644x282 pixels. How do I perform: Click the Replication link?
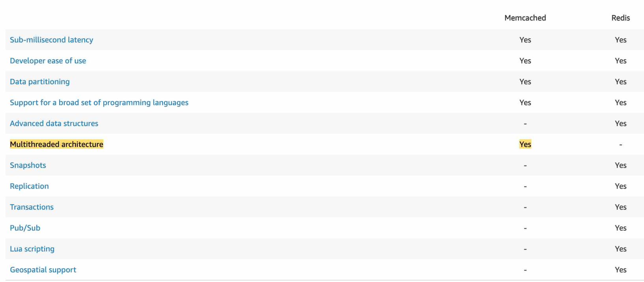pos(29,186)
